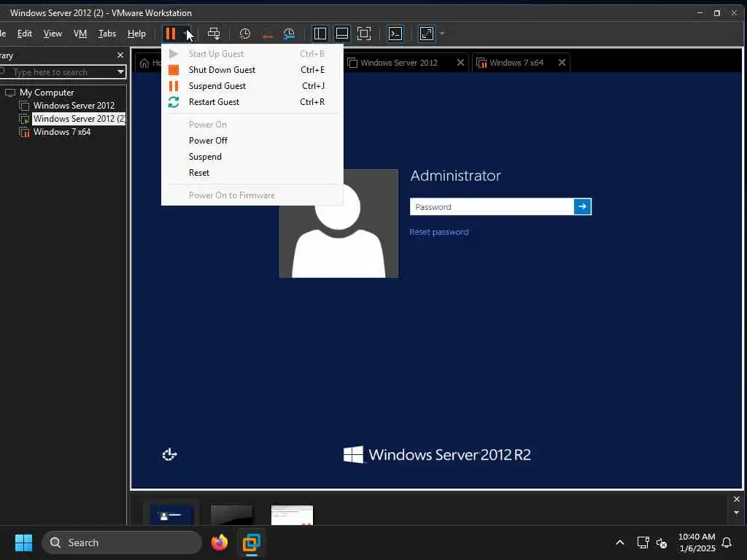This screenshot has width=747, height=560.
Task: Close the Library panel
Action: pos(120,55)
